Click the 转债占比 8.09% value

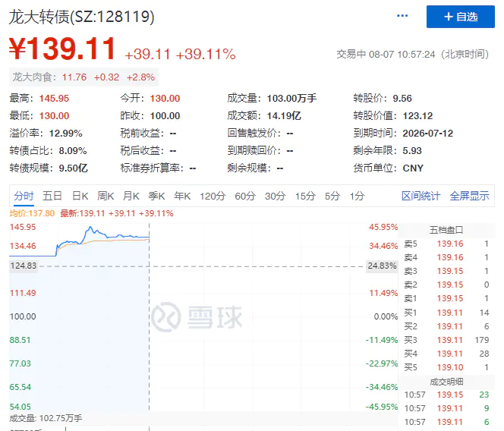pos(73,151)
